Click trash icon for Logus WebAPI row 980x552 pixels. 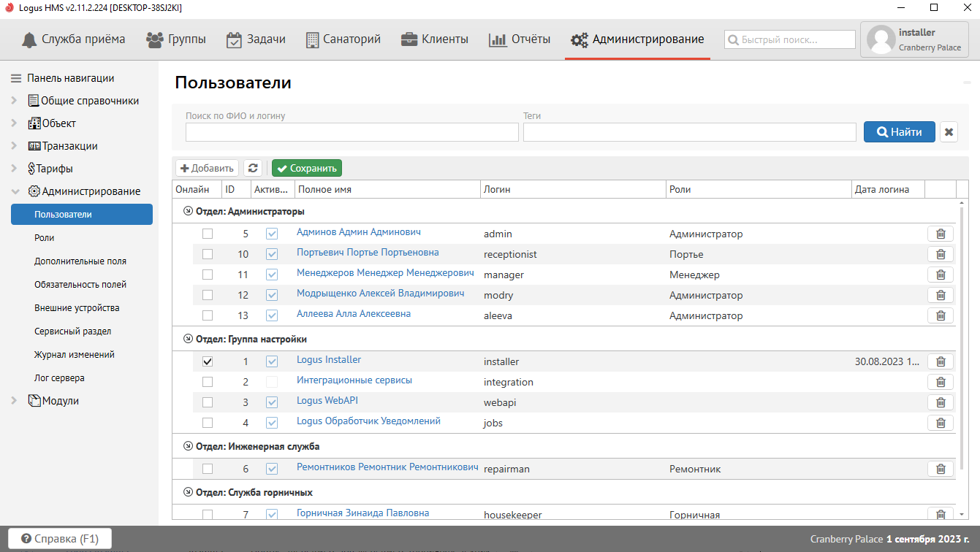coord(941,402)
